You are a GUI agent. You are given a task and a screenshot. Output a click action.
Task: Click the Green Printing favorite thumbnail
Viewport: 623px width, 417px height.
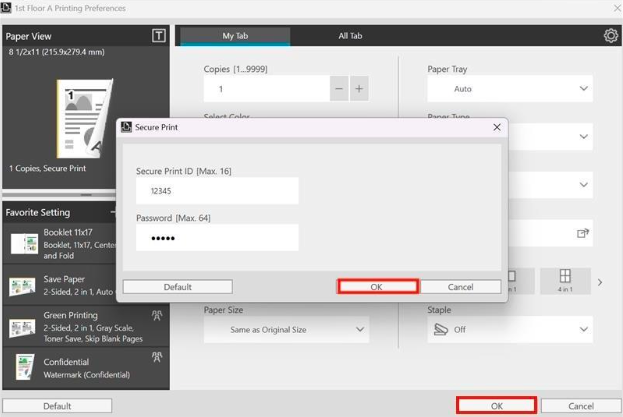click(22, 327)
